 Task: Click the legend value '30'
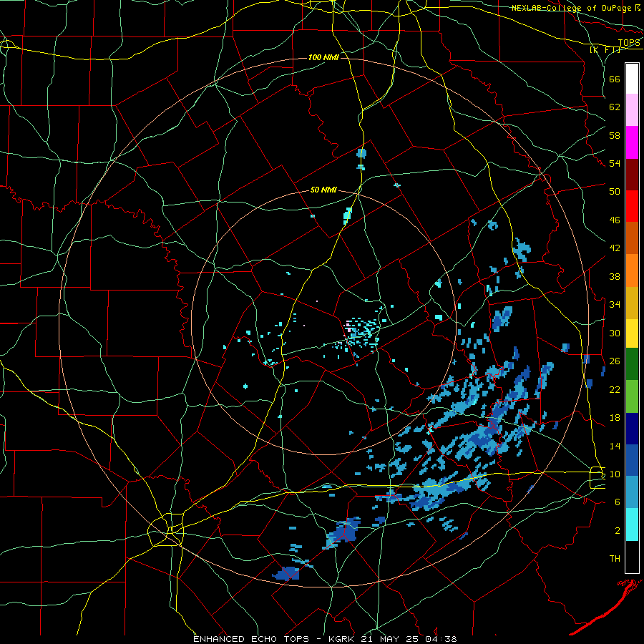615,333
